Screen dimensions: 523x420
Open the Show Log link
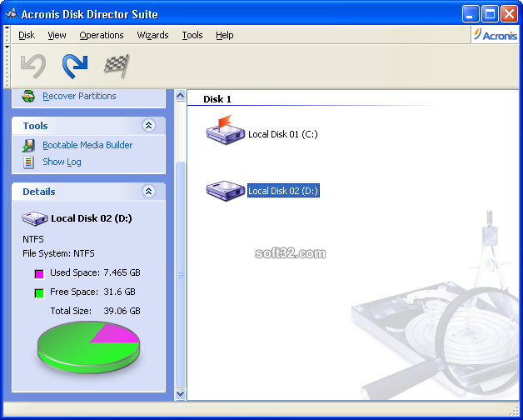tap(62, 162)
